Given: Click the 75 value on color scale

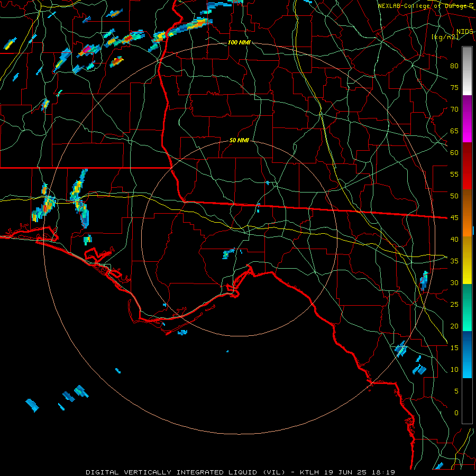Looking at the screenshot, I should tap(454, 87).
